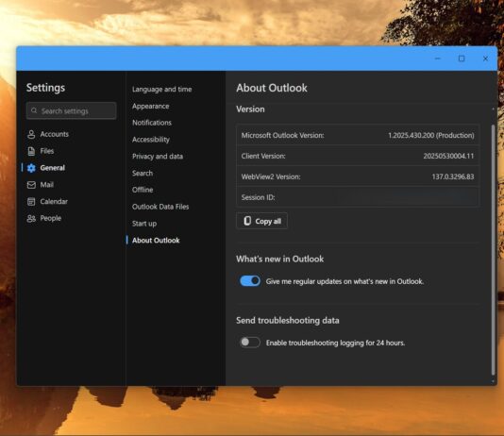Screen dimensions: 504x436
Task: Click the Mail envelope icon
Action: click(x=31, y=185)
